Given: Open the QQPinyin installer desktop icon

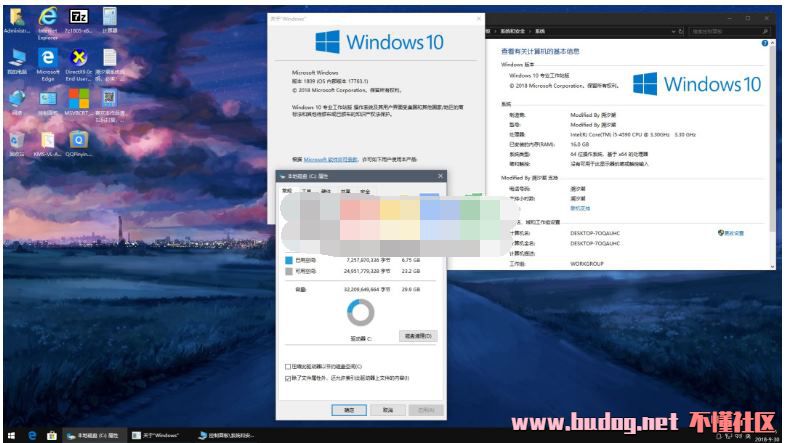Looking at the screenshot, I should pos(78,141).
